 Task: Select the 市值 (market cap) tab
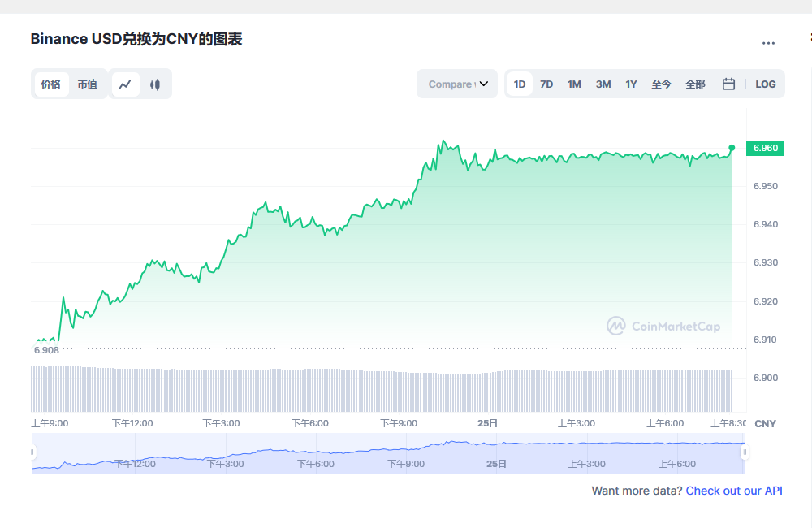(x=88, y=84)
